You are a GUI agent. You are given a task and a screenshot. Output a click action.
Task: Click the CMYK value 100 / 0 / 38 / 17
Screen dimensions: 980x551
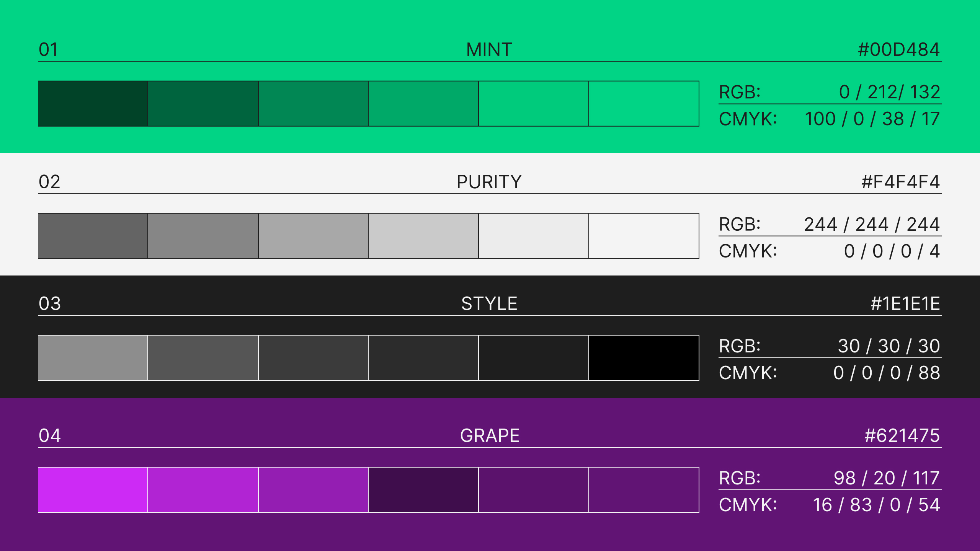click(872, 119)
